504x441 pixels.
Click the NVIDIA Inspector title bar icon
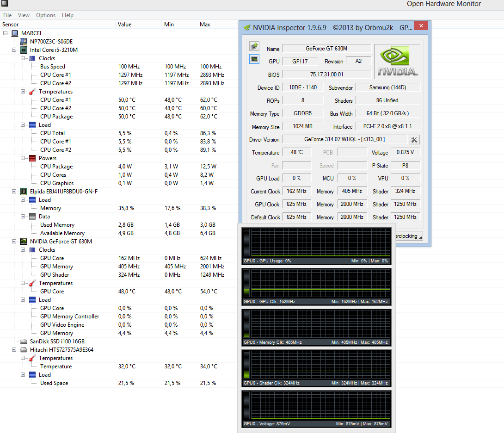(247, 28)
